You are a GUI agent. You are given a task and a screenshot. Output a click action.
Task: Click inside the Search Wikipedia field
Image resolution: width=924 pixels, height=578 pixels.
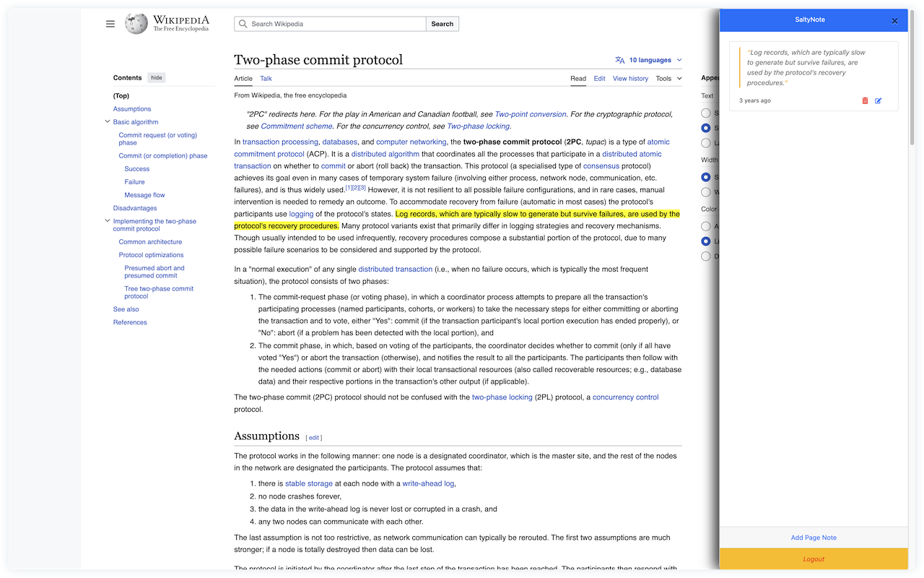click(336, 24)
